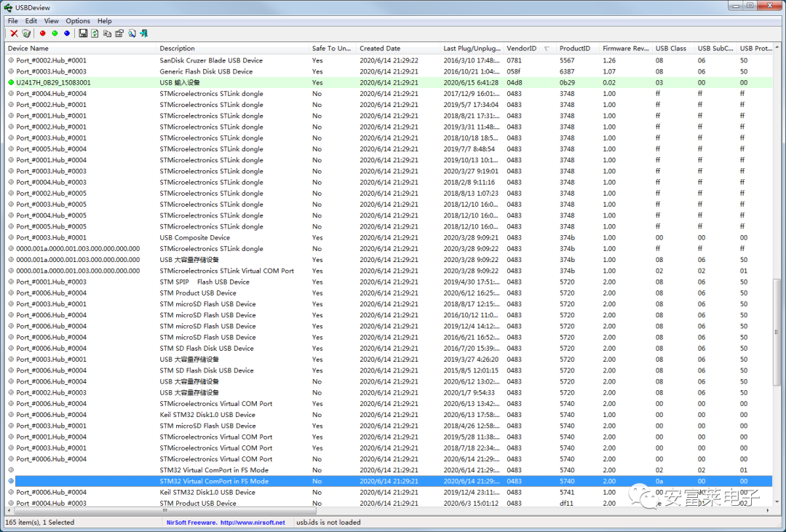The height and width of the screenshot is (532, 786).
Task: Click the green circle toolbar icon
Action: [55, 33]
